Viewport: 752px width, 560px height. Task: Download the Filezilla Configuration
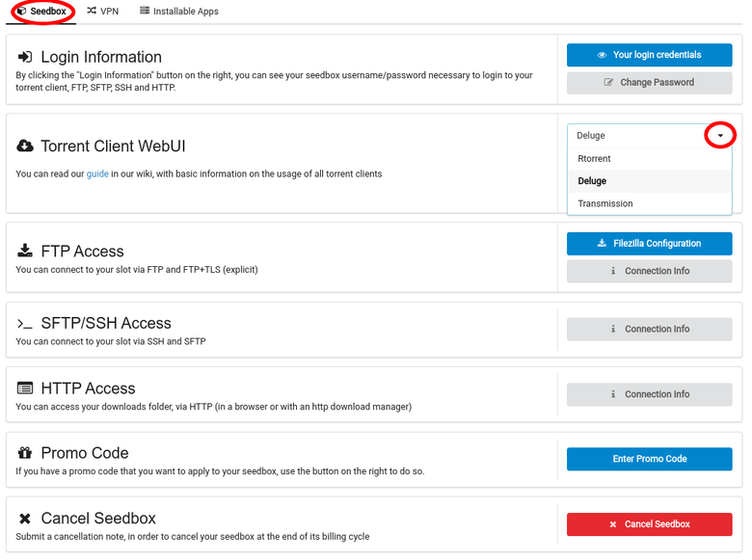[x=650, y=244]
